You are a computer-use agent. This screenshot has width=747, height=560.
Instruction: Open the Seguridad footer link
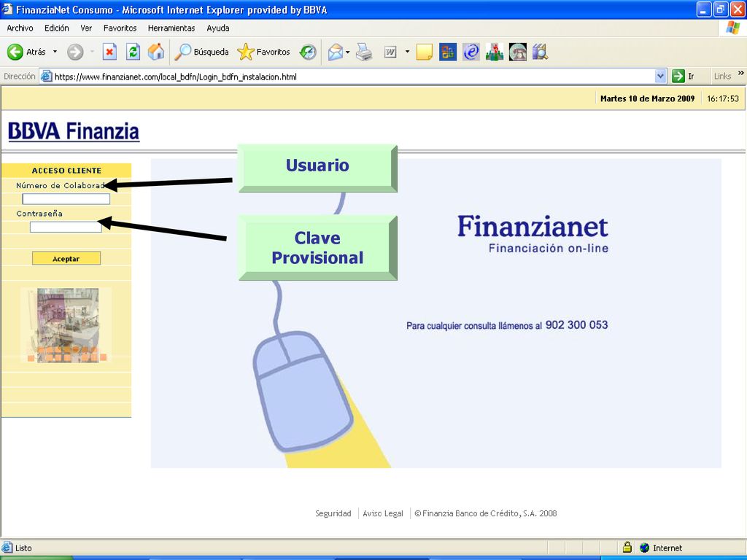click(x=333, y=513)
